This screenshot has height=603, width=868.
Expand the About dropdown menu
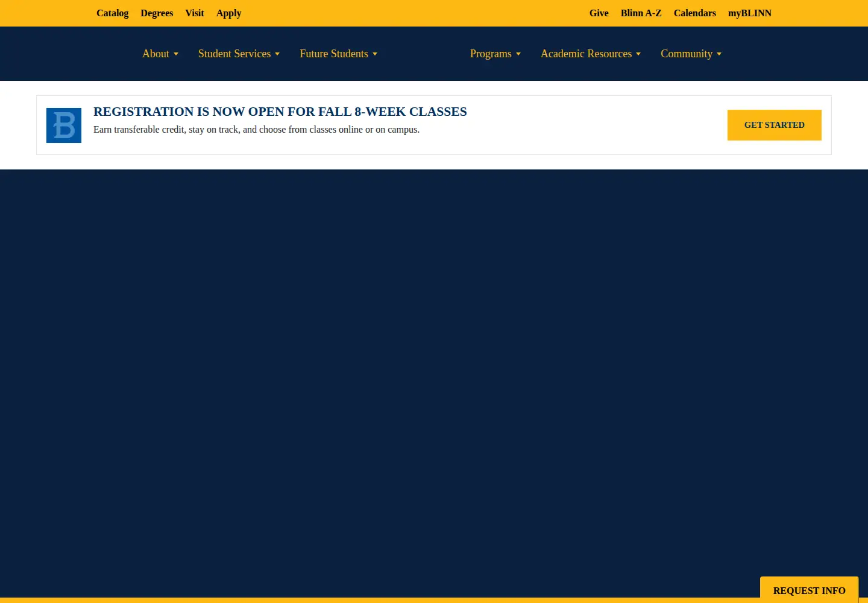160,54
